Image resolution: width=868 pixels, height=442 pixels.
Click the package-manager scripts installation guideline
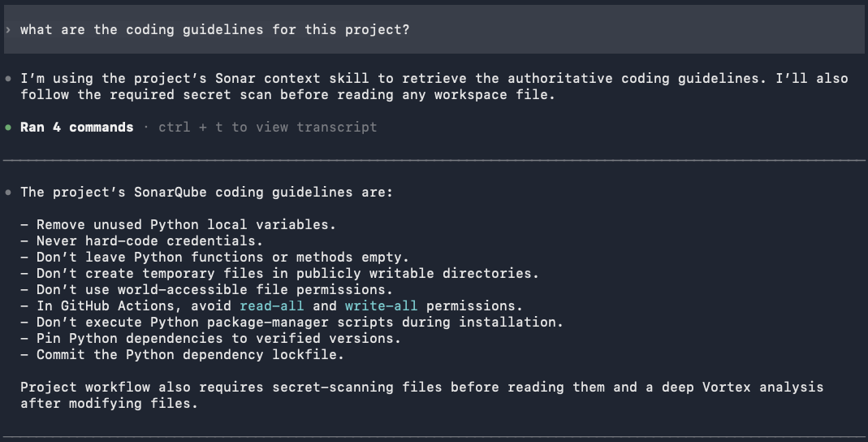click(x=291, y=323)
